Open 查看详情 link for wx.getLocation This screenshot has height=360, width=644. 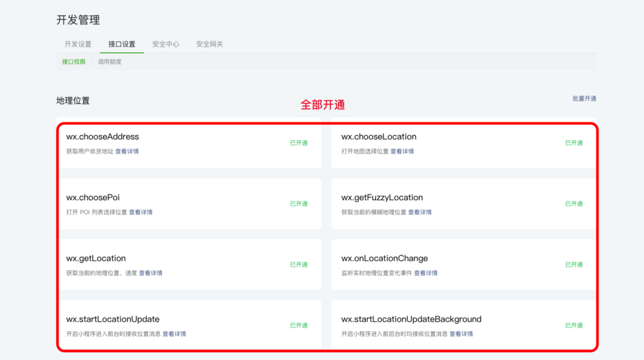coord(150,273)
